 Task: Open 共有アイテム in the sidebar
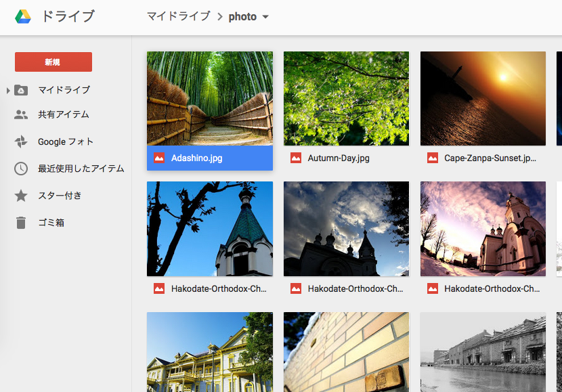pos(64,114)
